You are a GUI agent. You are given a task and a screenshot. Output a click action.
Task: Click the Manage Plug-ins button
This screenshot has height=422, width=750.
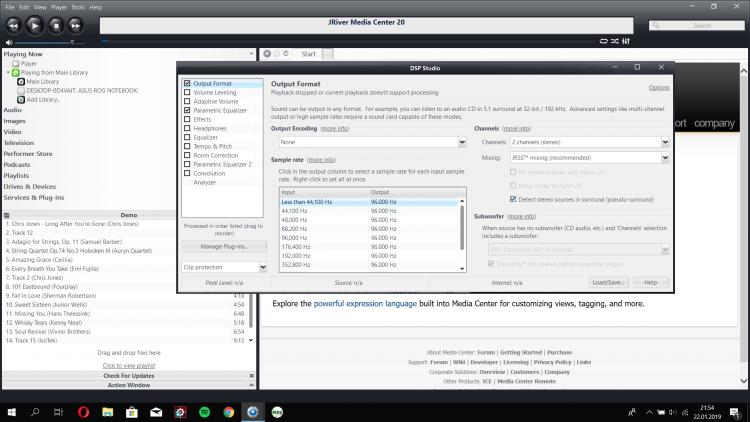point(224,246)
